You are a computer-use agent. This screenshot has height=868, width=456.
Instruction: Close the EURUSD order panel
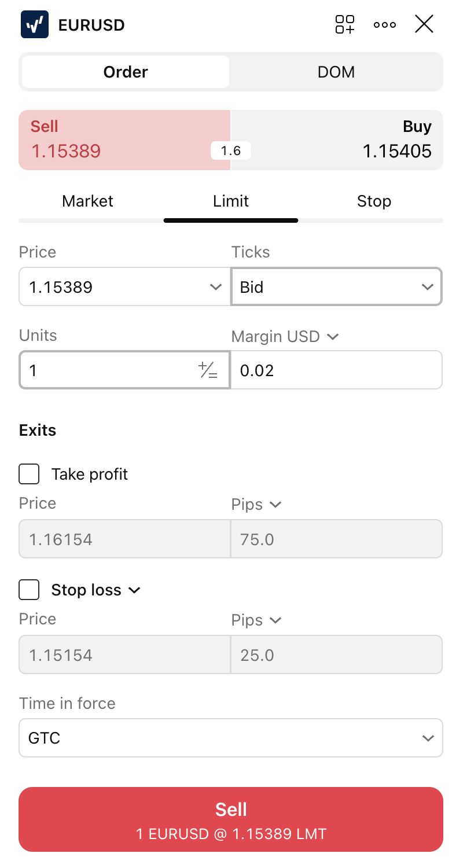point(424,24)
